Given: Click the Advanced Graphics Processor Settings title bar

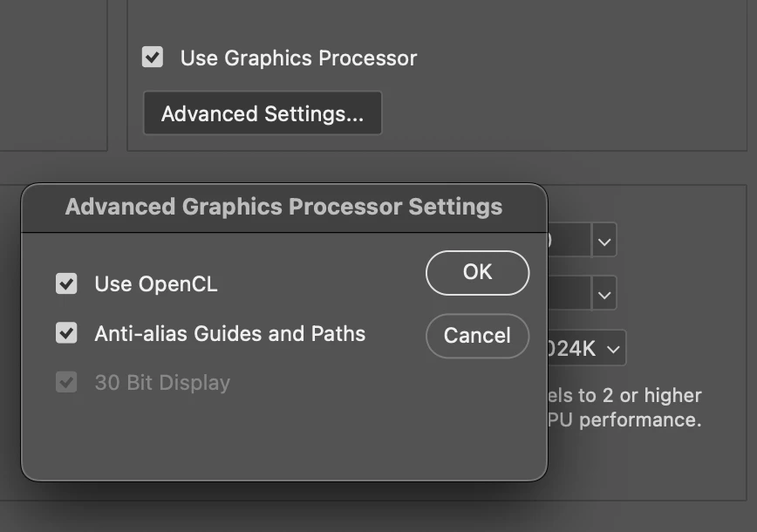Looking at the screenshot, I should (x=283, y=208).
